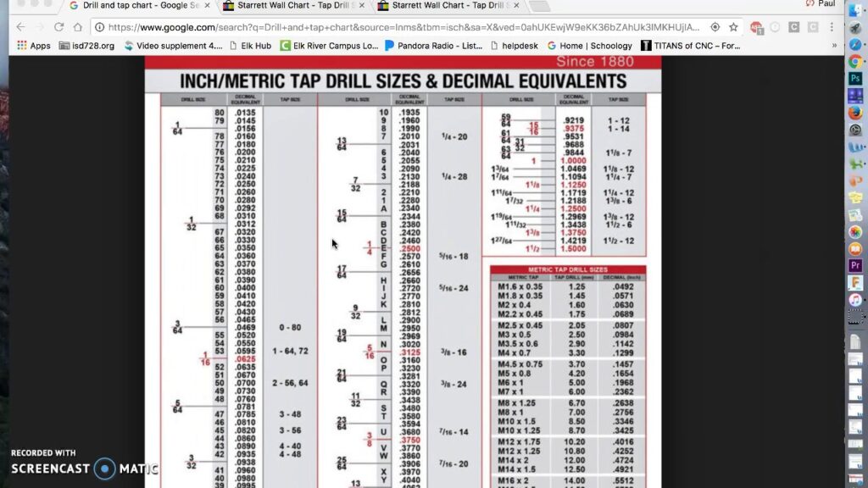Click the tap drill chart image
Image resolution: width=868 pixels, height=488 pixels.
coord(403,272)
